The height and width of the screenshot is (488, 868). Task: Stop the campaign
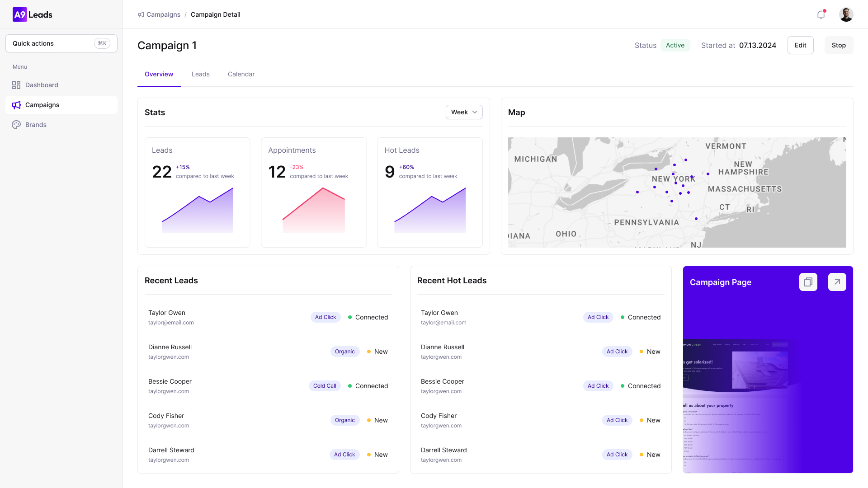[x=839, y=45]
